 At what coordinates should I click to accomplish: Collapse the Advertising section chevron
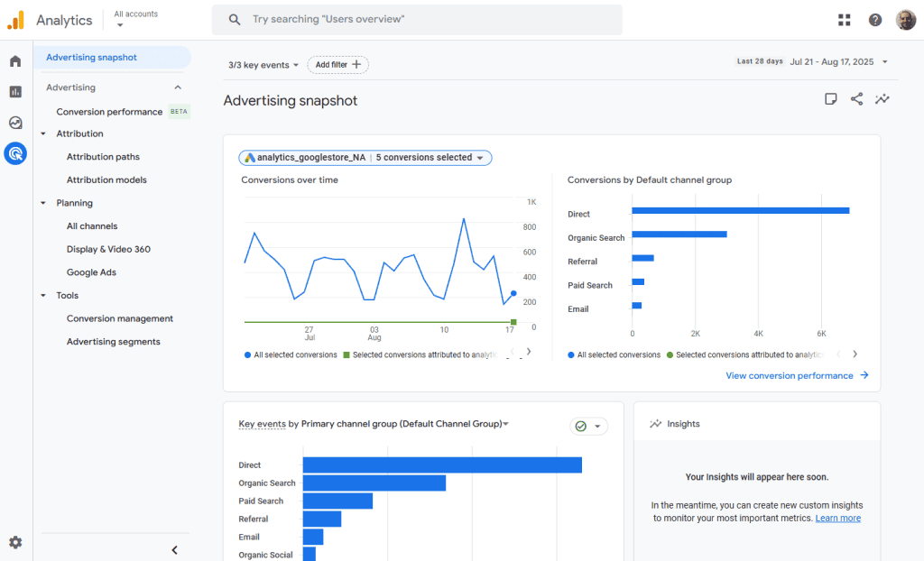point(178,87)
